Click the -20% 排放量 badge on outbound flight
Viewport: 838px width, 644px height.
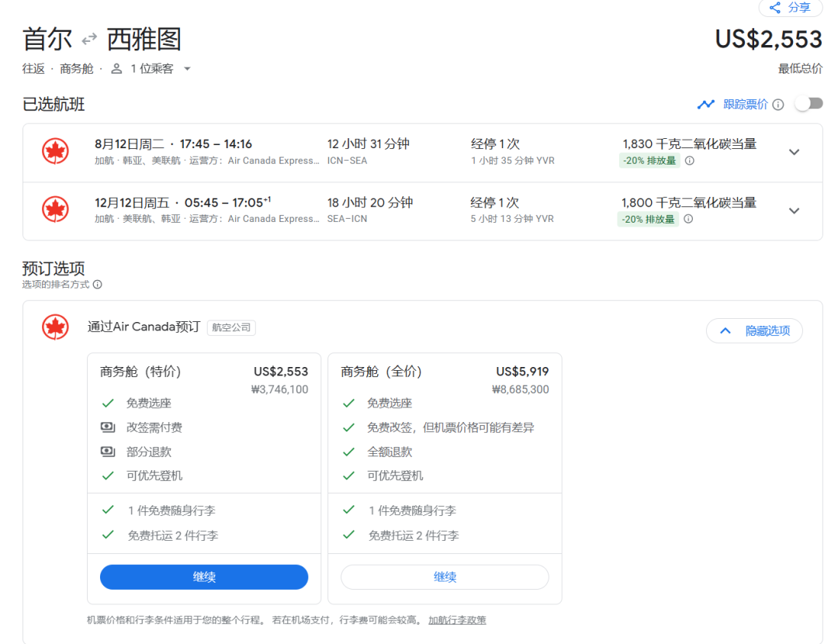tap(649, 161)
